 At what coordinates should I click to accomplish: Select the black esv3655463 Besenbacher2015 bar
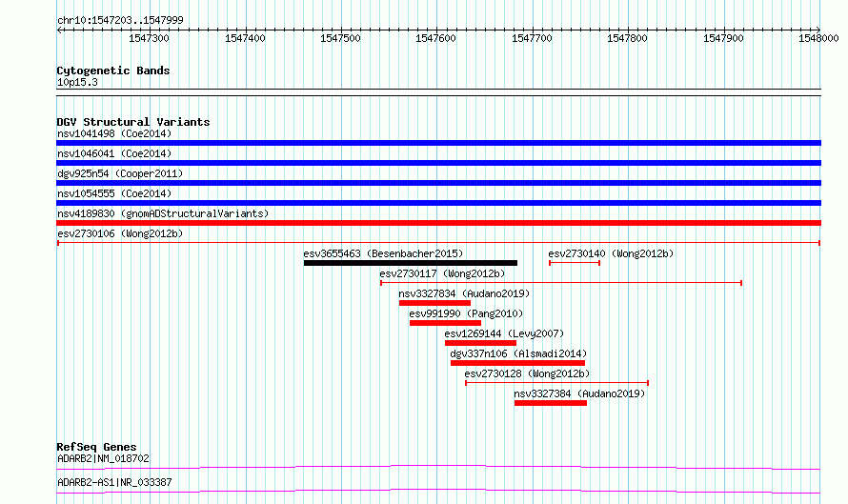coord(411,263)
